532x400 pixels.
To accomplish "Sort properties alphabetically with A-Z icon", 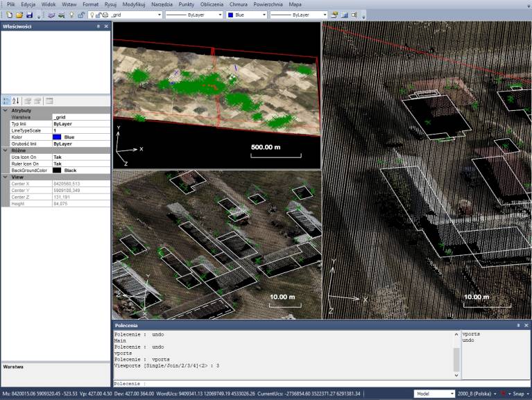I will [16, 101].
